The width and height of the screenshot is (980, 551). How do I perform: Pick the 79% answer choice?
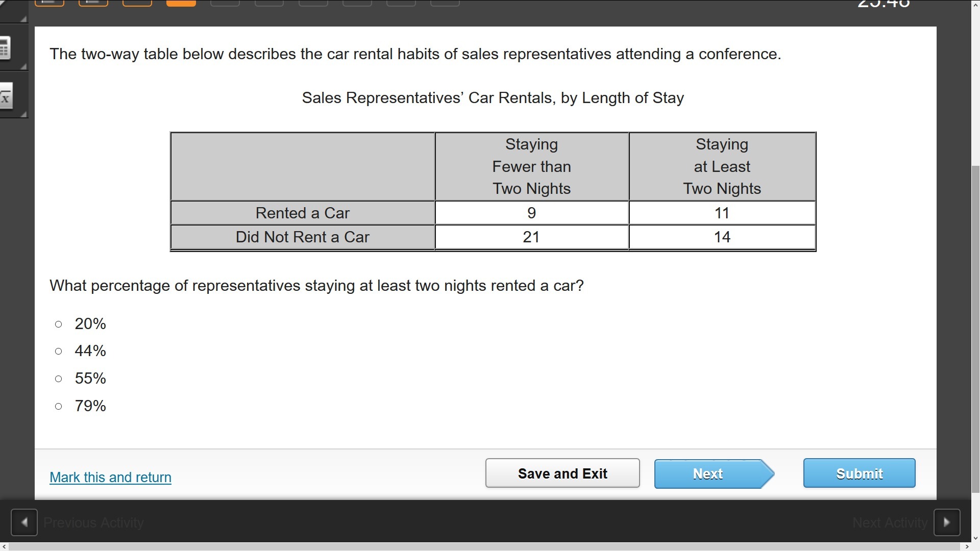point(59,406)
